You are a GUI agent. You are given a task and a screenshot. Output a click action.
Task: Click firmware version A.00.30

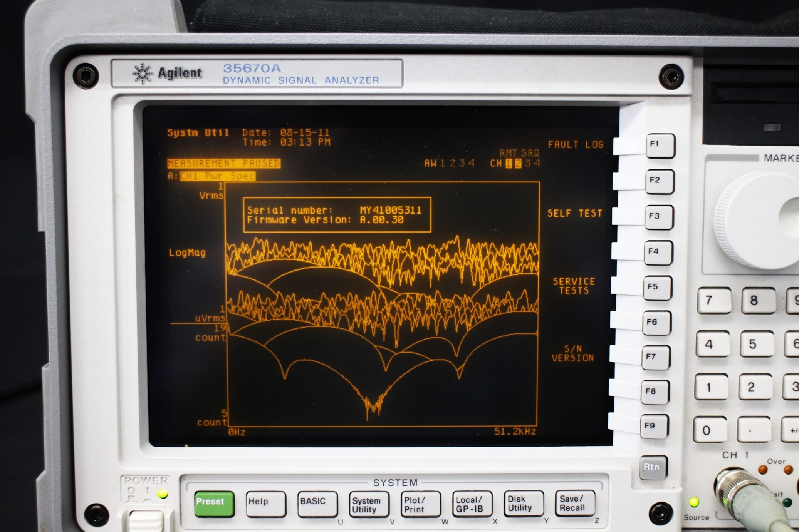(x=382, y=220)
